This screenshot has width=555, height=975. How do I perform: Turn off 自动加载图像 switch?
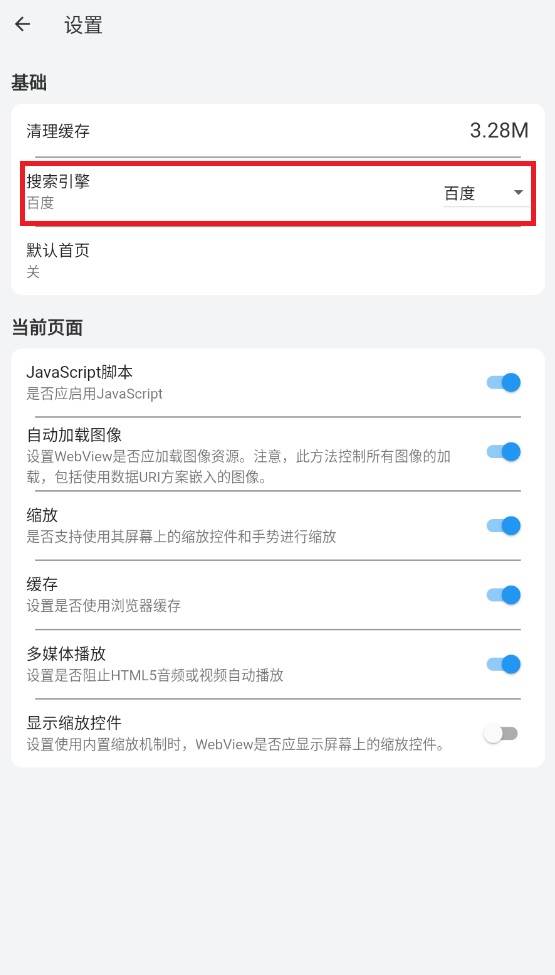(503, 452)
